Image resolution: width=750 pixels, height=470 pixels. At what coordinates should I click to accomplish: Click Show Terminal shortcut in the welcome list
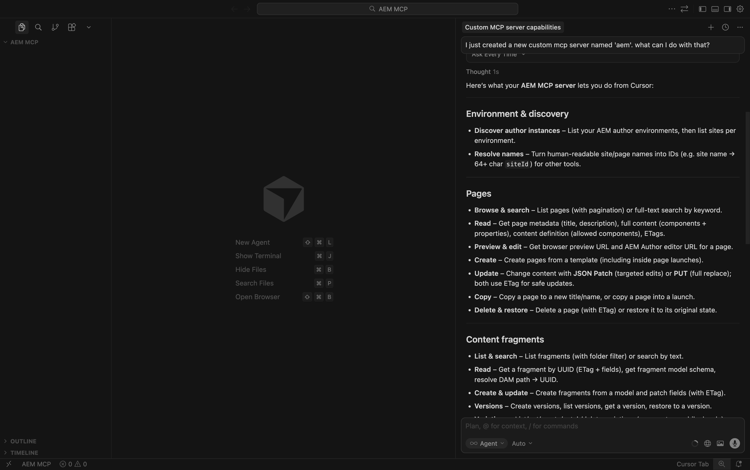[x=284, y=256]
